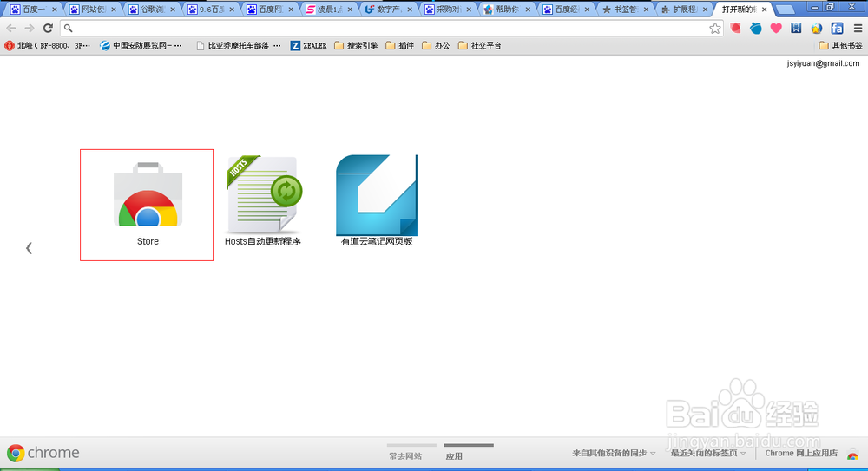Open the 比亚乔摩托车部落 bookmark
This screenshot has height=471, width=868.
pos(239,45)
